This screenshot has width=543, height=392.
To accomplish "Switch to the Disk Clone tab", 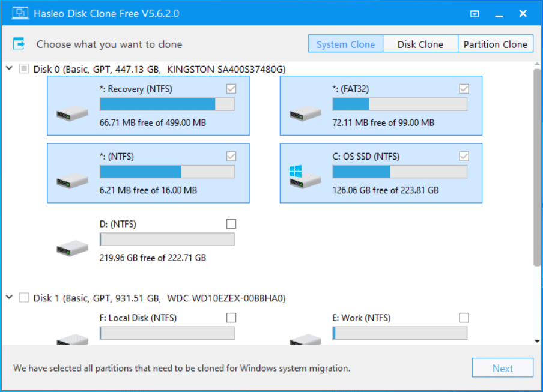I will point(420,43).
